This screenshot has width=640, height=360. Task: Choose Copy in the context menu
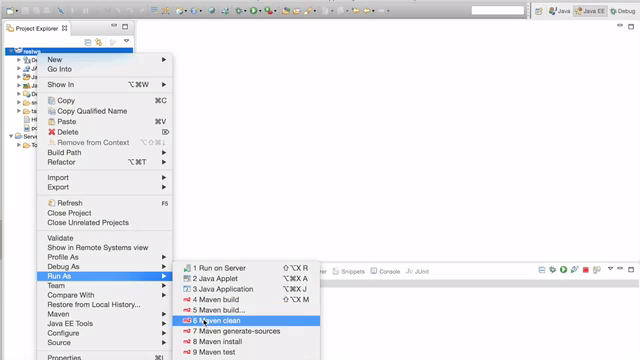104,100
